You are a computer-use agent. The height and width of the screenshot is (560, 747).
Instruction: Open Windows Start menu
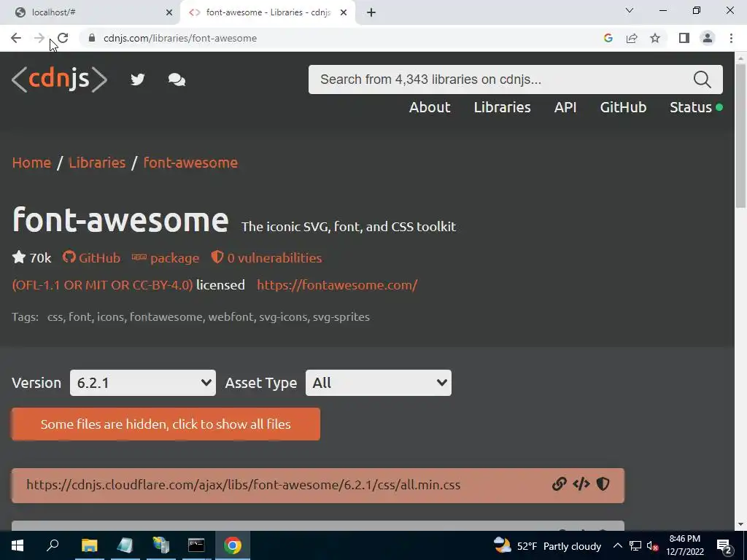pos(18,545)
